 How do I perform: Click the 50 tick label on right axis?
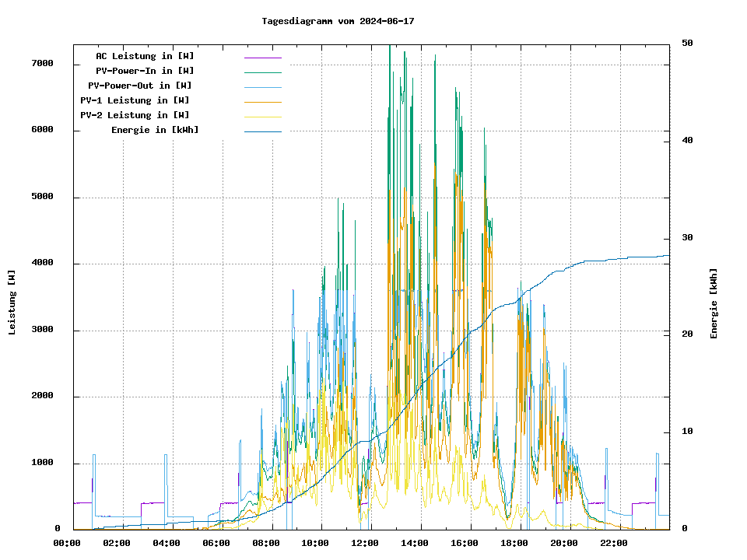[687, 43]
